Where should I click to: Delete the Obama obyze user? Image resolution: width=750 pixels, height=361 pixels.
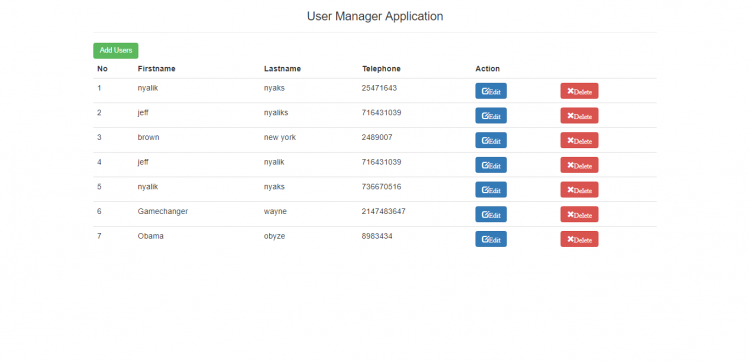coord(579,239)
